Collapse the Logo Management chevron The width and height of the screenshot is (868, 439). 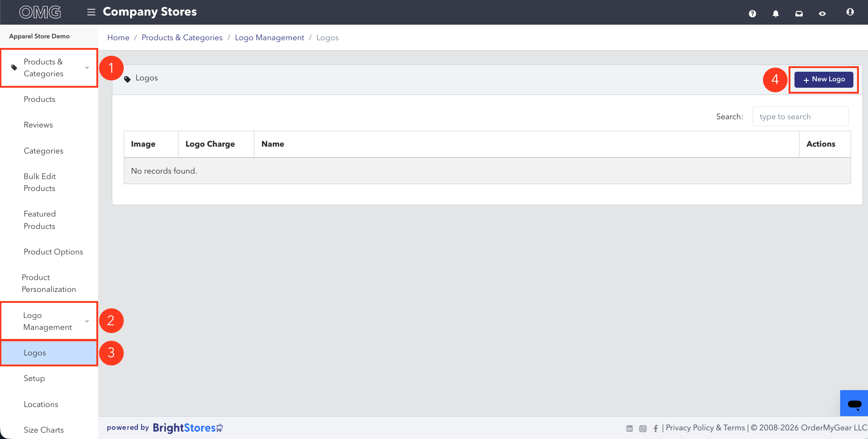[x=87, y=321]
